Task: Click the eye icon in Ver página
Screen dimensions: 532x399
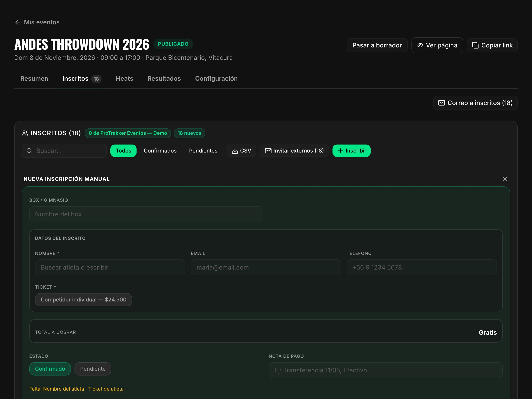Action: [420, 45]
